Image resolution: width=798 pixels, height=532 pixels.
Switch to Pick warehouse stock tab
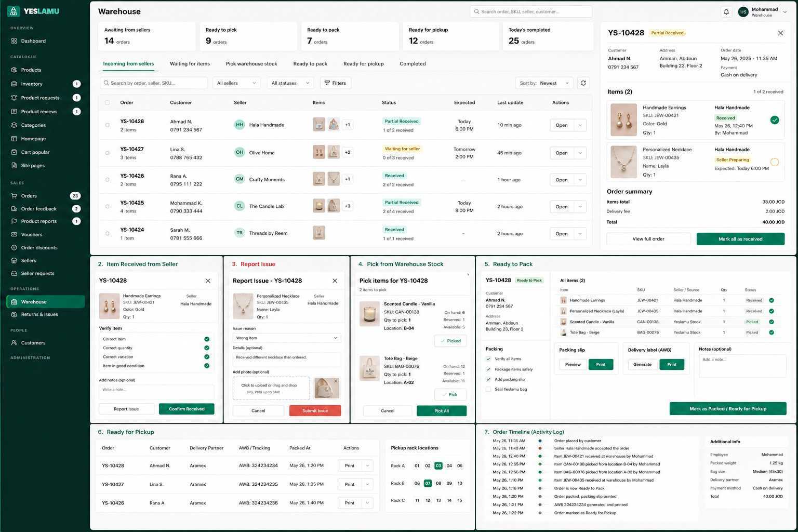pyautogui.click(x=251, y=64)
